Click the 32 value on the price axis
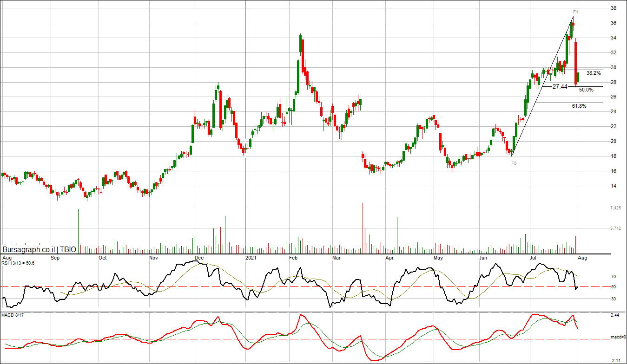627x364 pixels. point(614,52)
